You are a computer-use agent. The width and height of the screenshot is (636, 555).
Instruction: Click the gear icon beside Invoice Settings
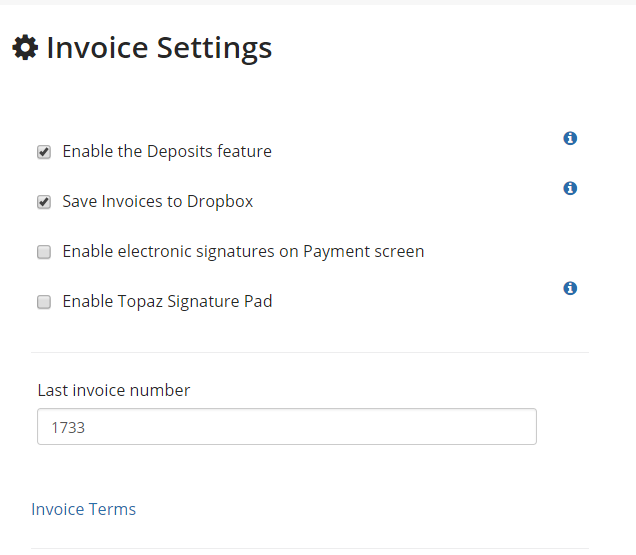[25, 47]
